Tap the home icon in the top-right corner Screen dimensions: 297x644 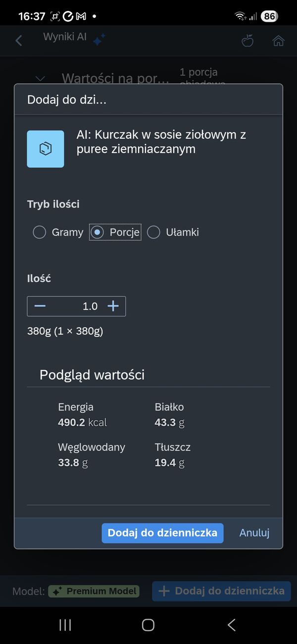click(x=278, y=41)
